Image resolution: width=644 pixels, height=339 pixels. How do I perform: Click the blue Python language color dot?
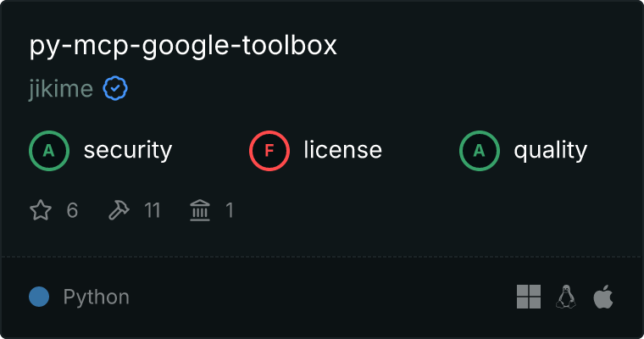tap(39, 297)
